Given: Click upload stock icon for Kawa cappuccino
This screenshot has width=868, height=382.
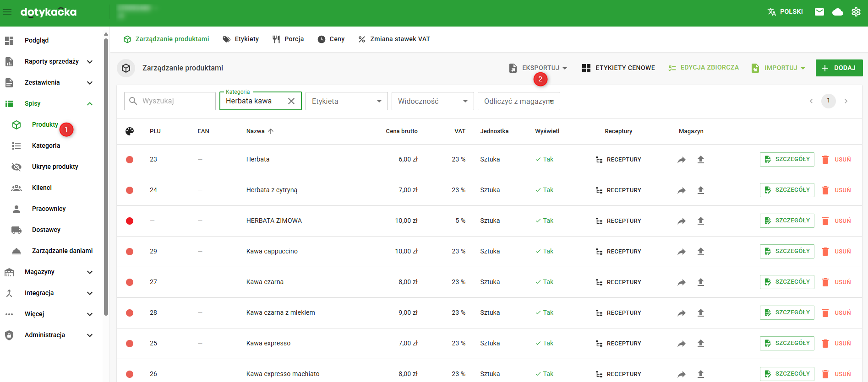Looking at the screenshot, I should coord(700,252).
